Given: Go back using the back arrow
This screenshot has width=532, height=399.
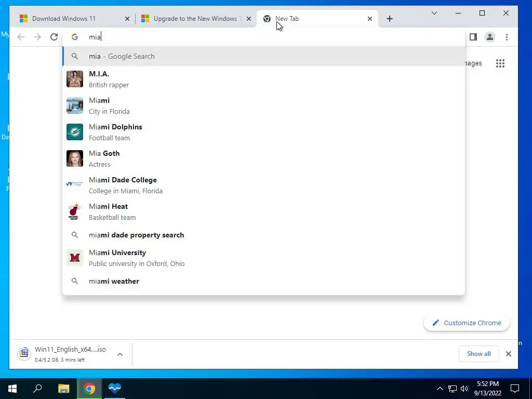Looking at the screenshot, I should (x=21, y=37).
